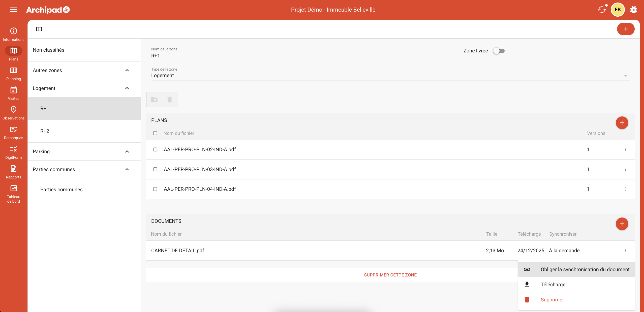Click SUPPRIMER CETTE ZONE
644x312 pixels.
[x=390, y=275]
